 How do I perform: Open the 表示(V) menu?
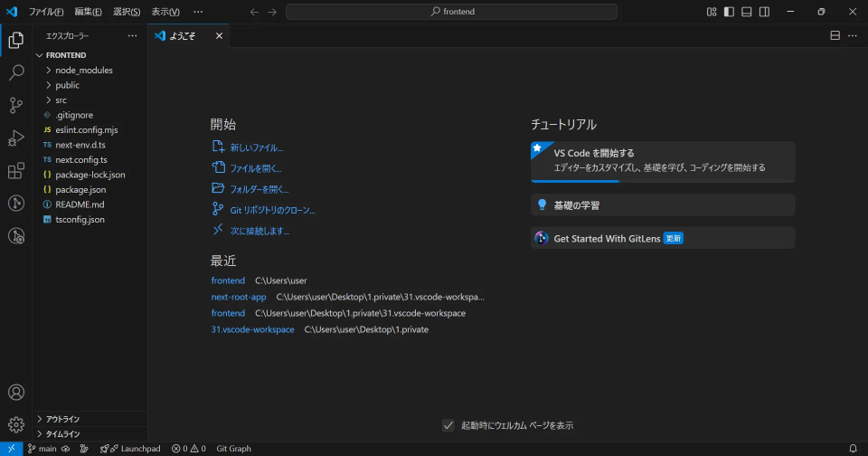165,12
